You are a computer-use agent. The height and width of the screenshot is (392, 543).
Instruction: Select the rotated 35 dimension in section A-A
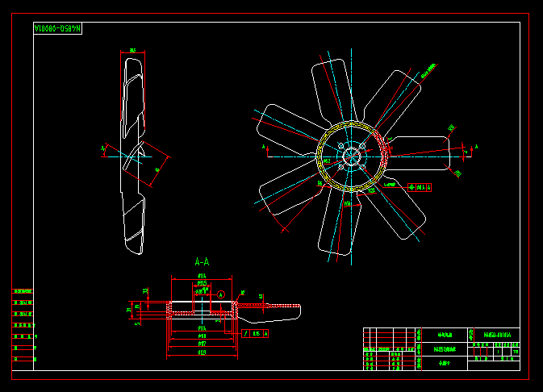tap(145, 291)
